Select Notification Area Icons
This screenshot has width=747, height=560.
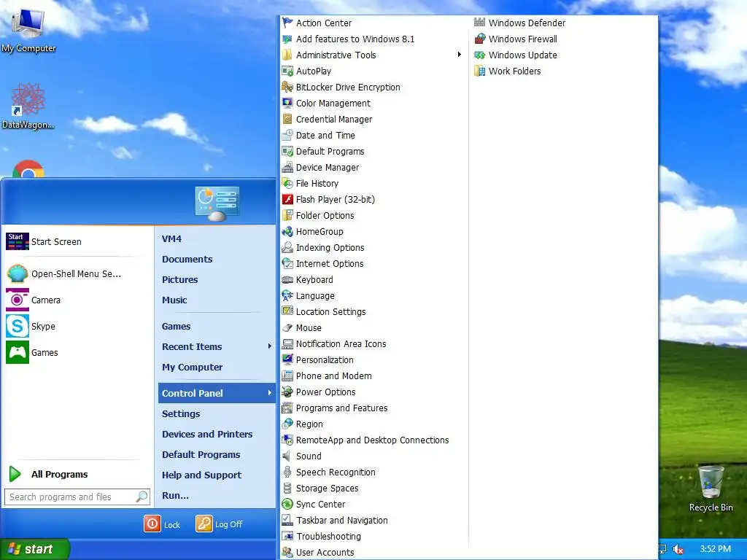(341, 344)
